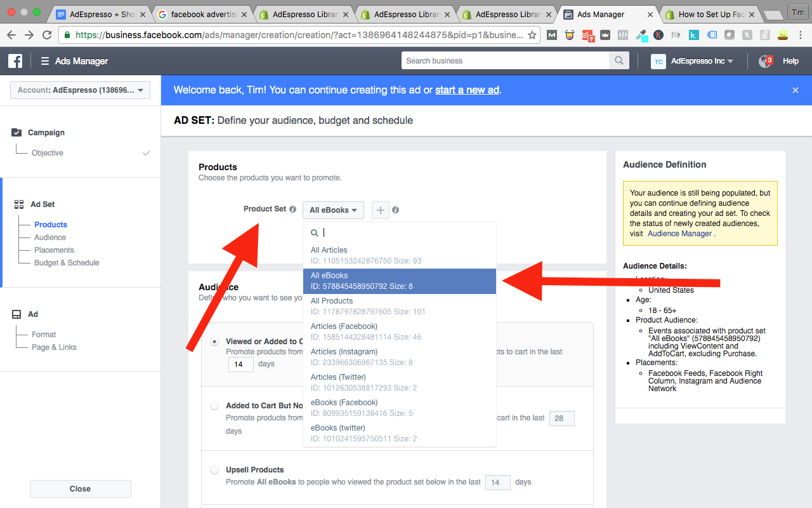Screen dimensions: 812x508
Task: Click the TC account avatar
Action: (x=658, y=61)
